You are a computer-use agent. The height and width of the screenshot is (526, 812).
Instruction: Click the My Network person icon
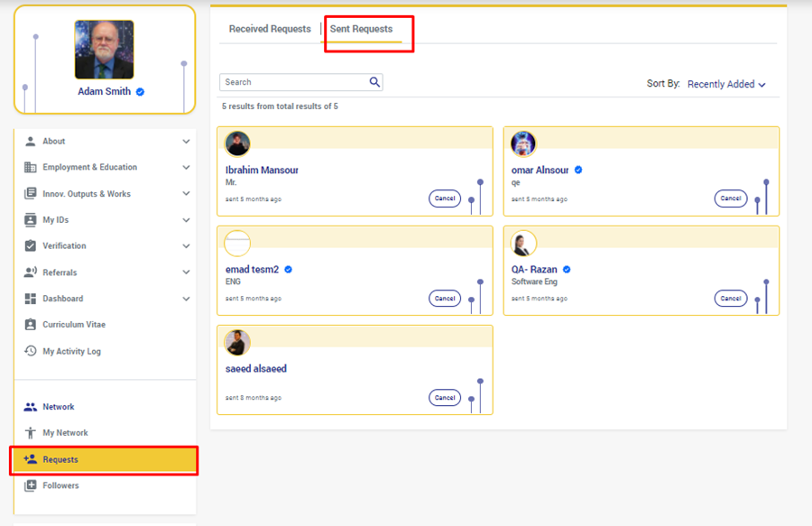(x=31, y=433)
